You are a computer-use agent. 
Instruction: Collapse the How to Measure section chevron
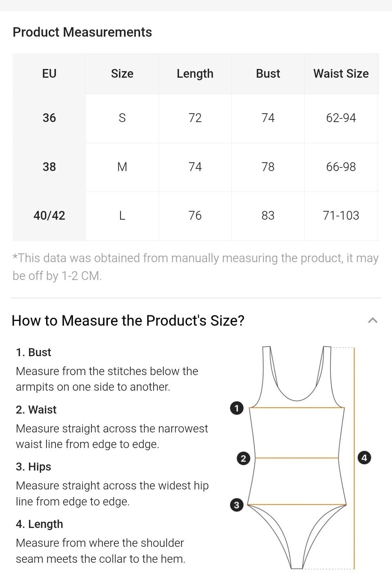pyautogui.click(x=372, y=321)
